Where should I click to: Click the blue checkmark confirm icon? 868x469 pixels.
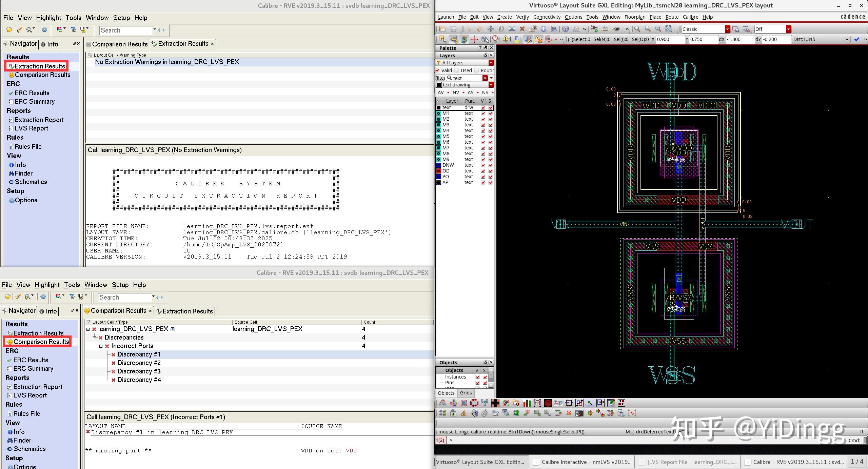857,39
